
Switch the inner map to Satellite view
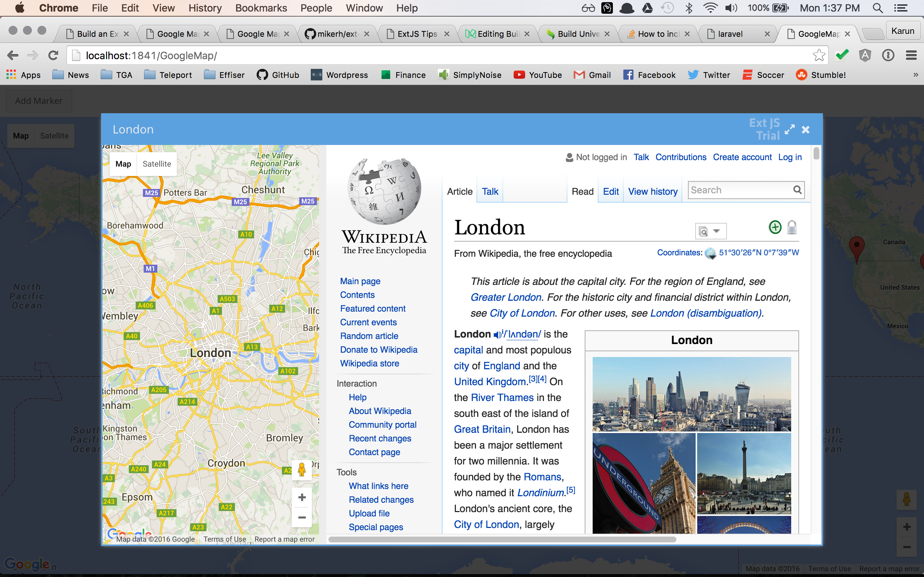coord(157,164)
